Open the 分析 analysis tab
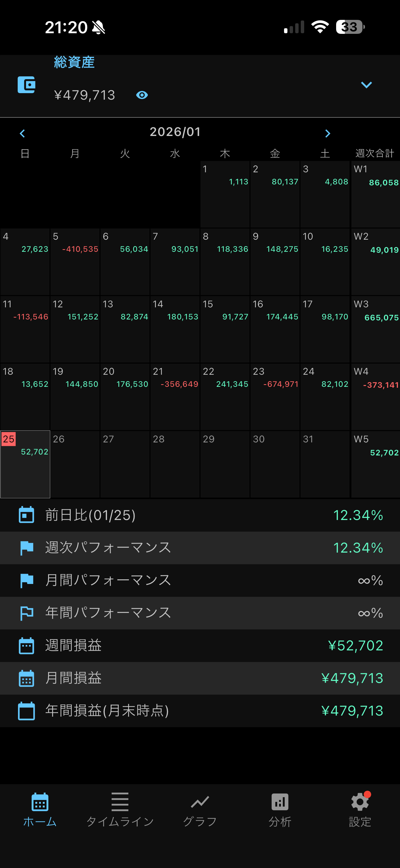The height and width of the screenshot is (868, 400). click(280, 809)
